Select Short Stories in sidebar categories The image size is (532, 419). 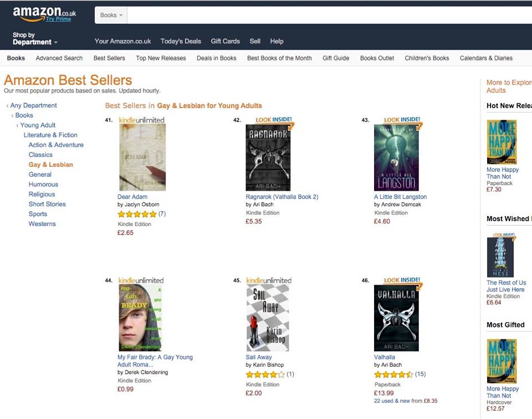coord(47,205)
